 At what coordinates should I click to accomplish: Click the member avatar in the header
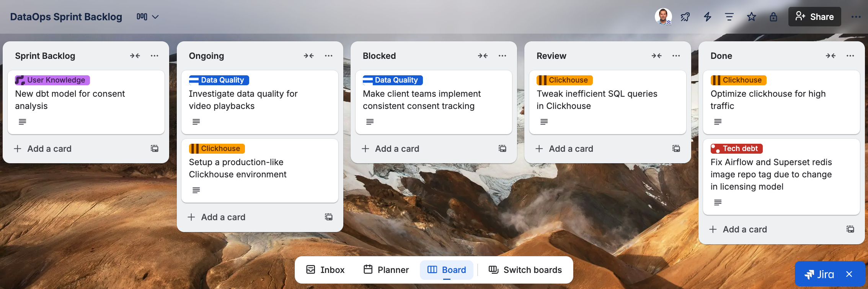pos(663,16)
